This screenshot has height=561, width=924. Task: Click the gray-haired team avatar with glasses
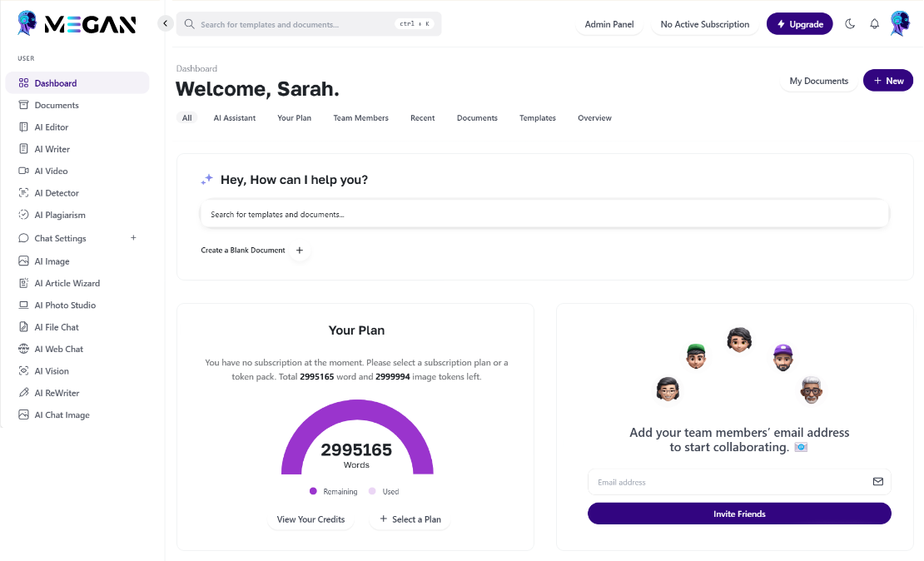[812, 390]
